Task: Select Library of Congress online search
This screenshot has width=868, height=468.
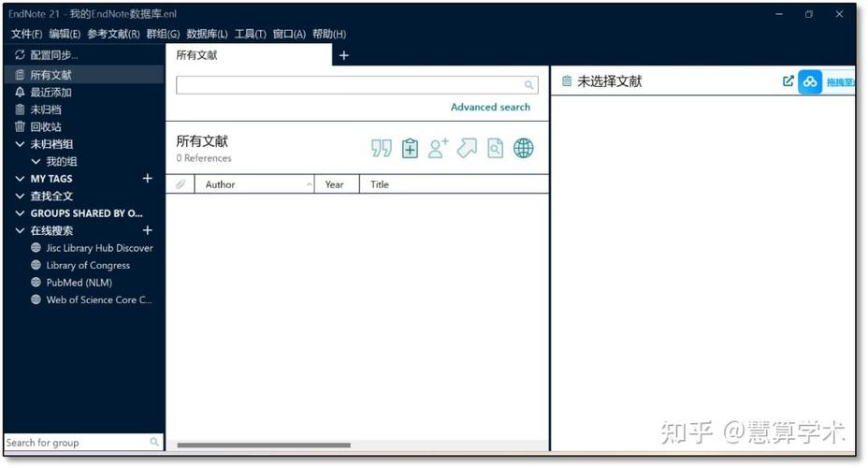Action: 88,265
